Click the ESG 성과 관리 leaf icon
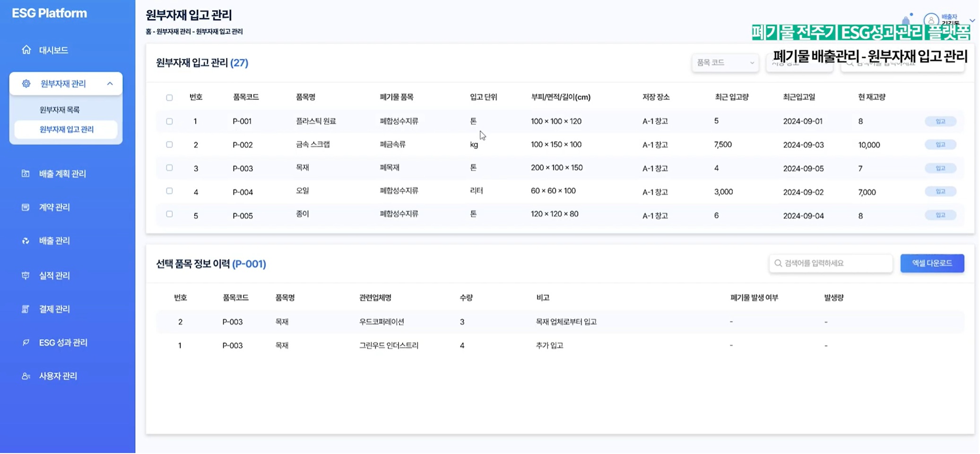 click(x=26, y=342)
